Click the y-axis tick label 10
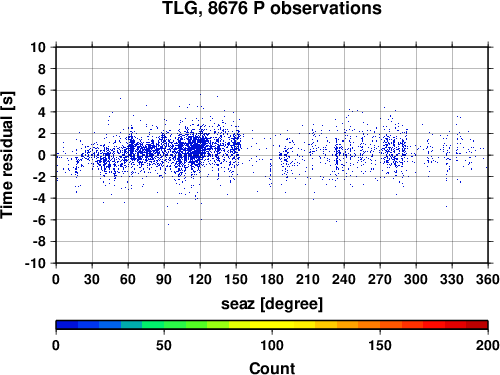This screenshot has height=375, width=500. point(38,47)
